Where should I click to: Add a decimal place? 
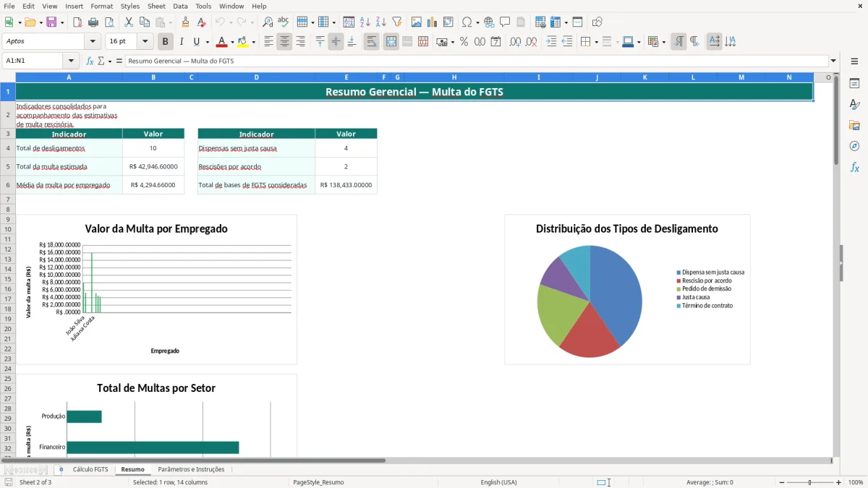pos(515,42)
